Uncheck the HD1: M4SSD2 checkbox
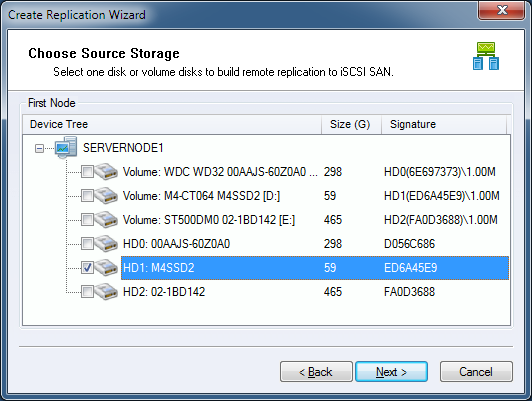Viewport: 532px width, 401px height. point(87,268)
